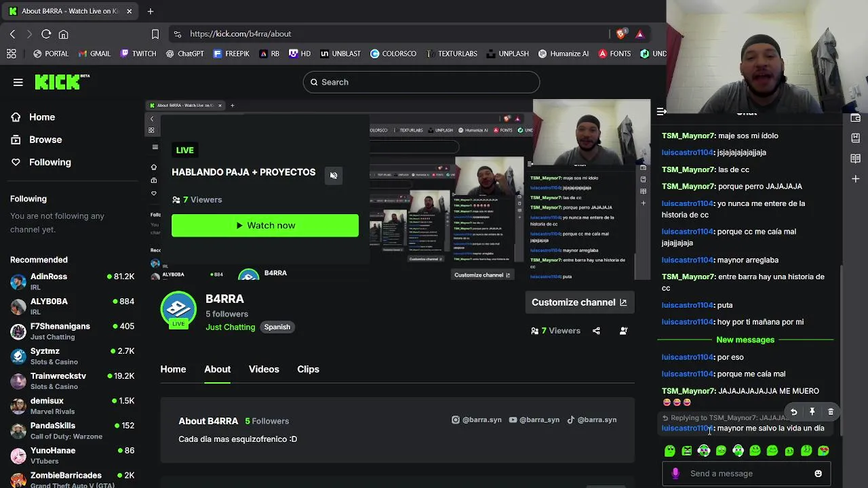Focus the Kick search field

(421, 82)
